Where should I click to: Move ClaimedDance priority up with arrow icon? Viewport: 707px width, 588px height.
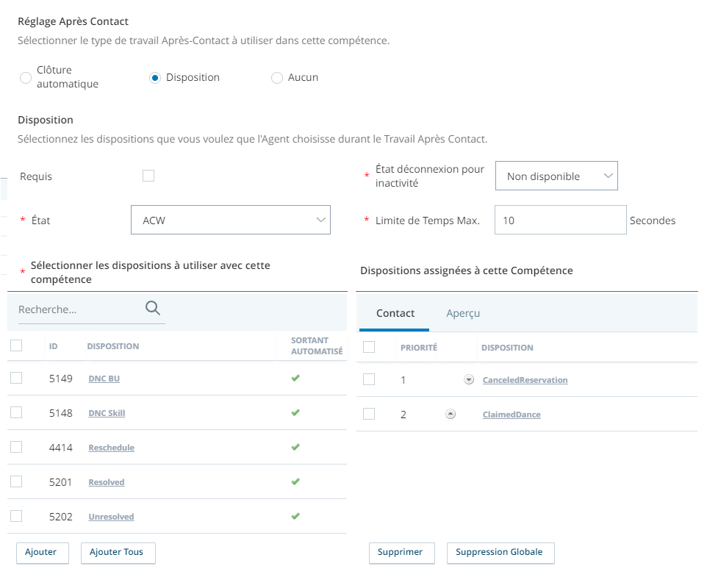tap(451, 414)
